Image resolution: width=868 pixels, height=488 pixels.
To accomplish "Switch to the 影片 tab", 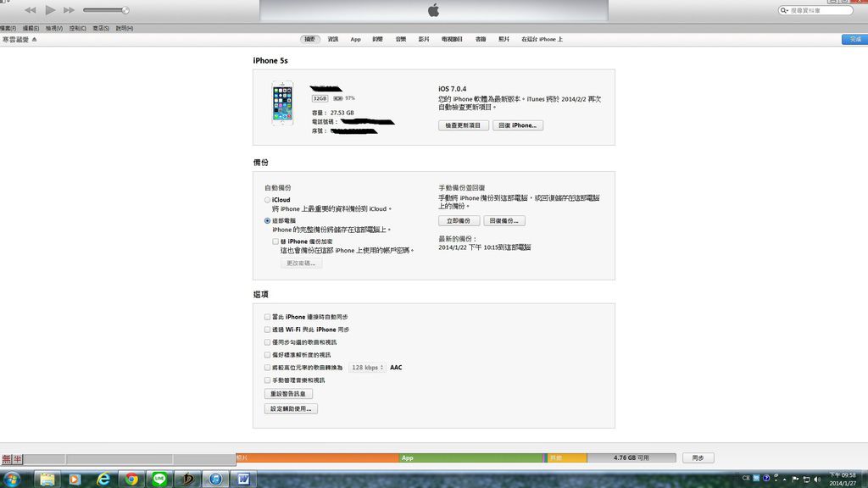I will click(x=424, y=39).
